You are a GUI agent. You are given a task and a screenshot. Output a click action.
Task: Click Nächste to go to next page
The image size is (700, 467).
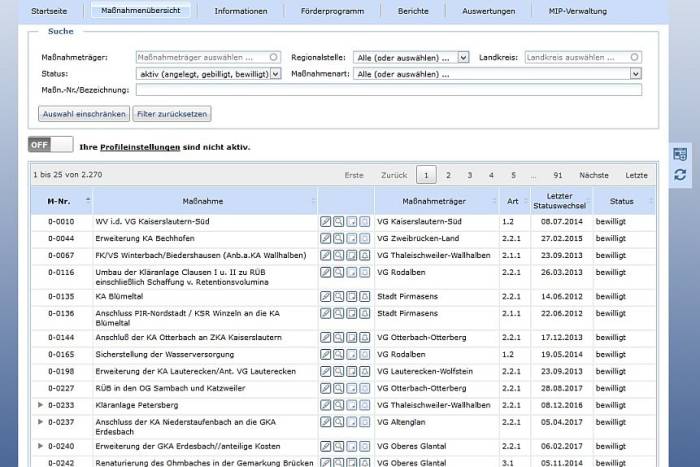tap(594, 175)
